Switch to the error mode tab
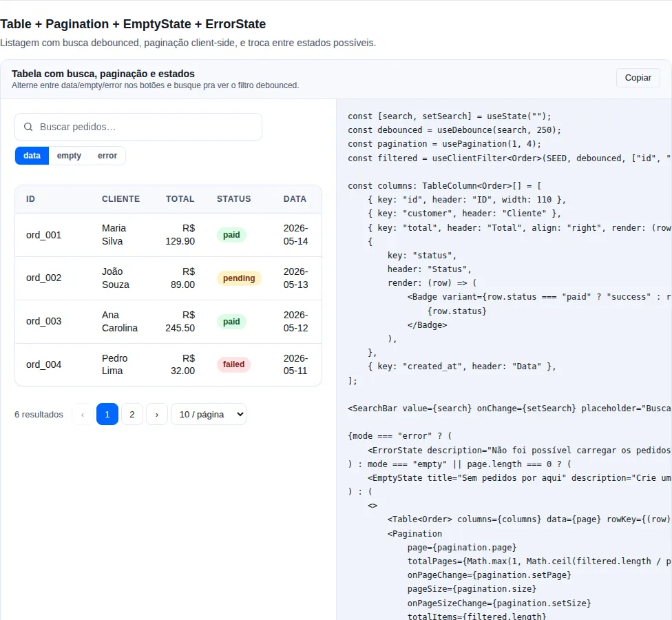 point(107,156)
